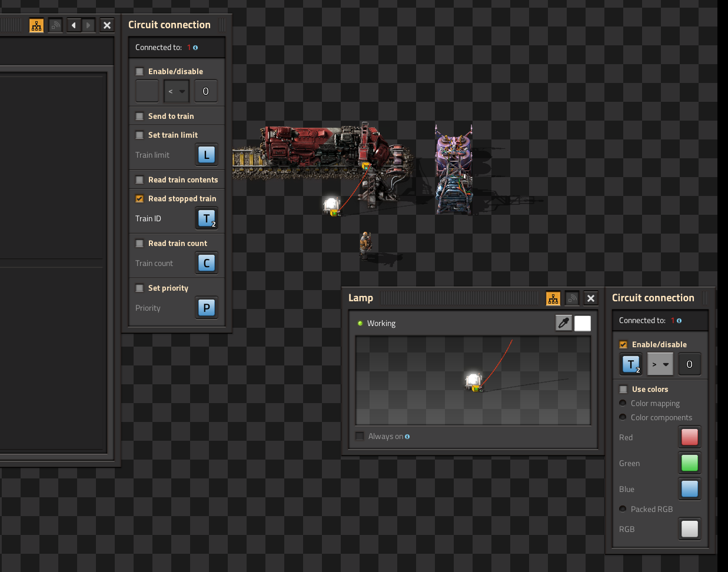The image size is (728, 572).
Task: Click the Working status text
Action: click(381, 323)
